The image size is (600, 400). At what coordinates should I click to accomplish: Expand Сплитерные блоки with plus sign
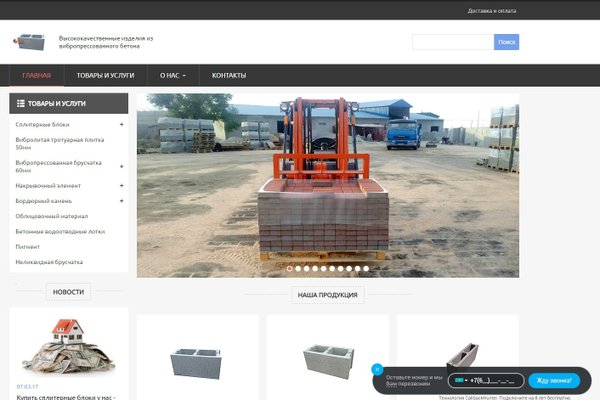point(121,125)
